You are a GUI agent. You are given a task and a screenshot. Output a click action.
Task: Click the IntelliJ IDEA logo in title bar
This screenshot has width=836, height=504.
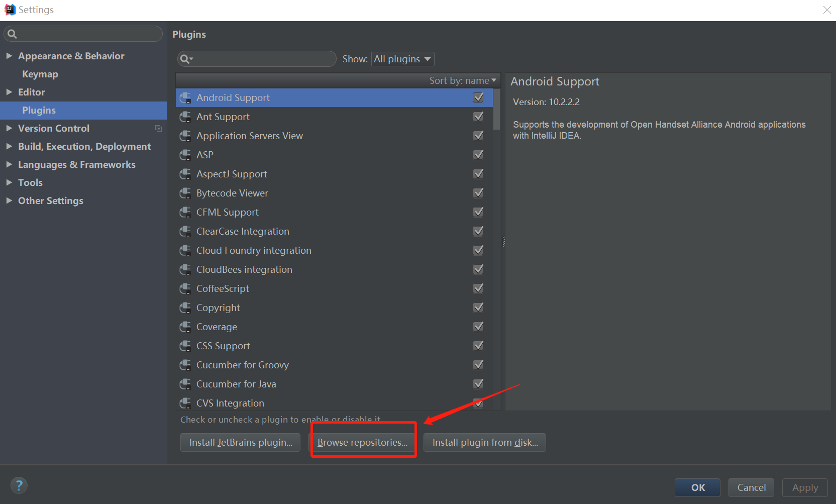coord(10,10)
